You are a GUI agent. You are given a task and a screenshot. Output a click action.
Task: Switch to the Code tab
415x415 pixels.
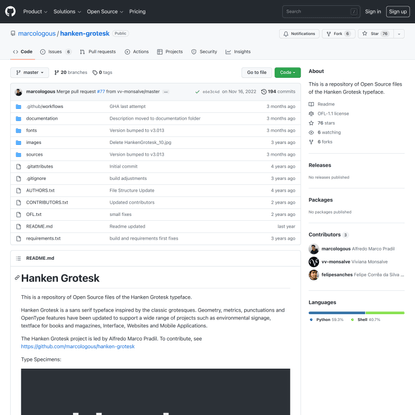coord(23,52)
